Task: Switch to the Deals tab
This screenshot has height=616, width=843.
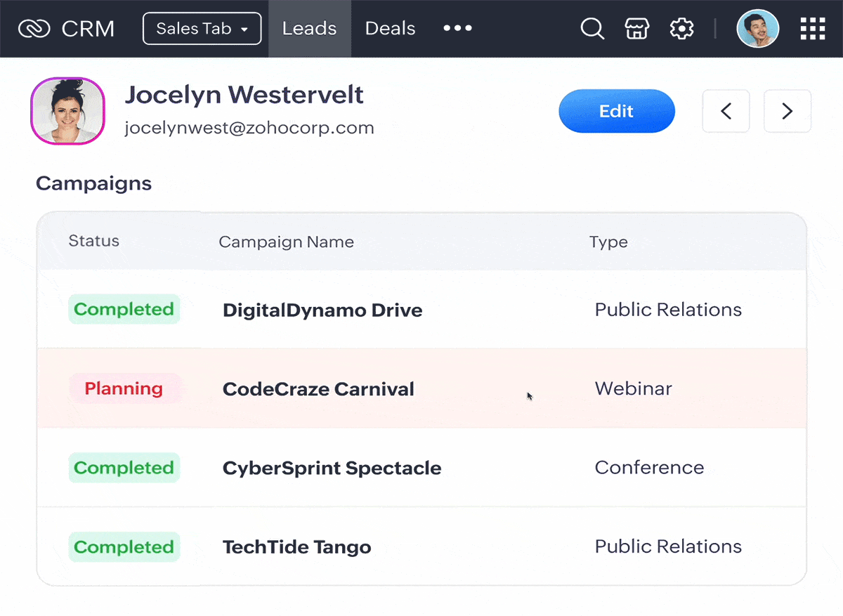Action: point(390,29)
